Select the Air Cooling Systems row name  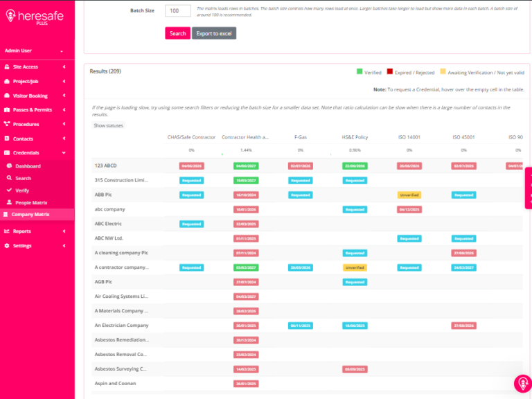pyautogui.click(x=121, y=296)
